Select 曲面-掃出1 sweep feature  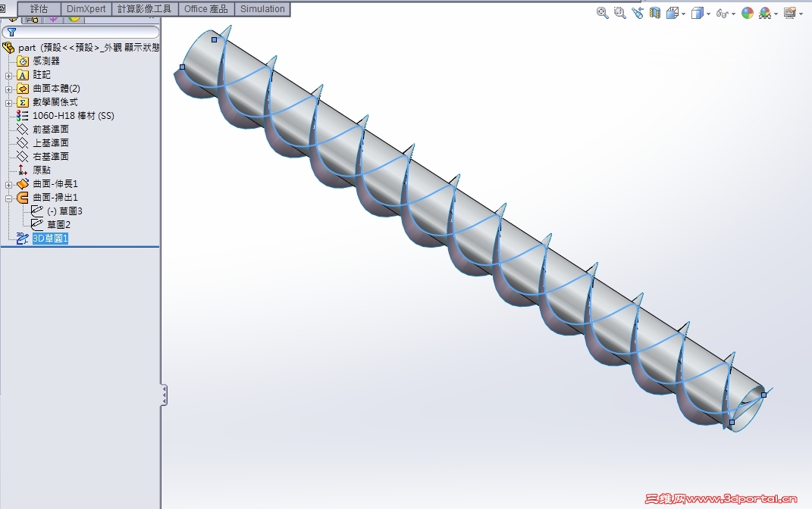point(55,197)
